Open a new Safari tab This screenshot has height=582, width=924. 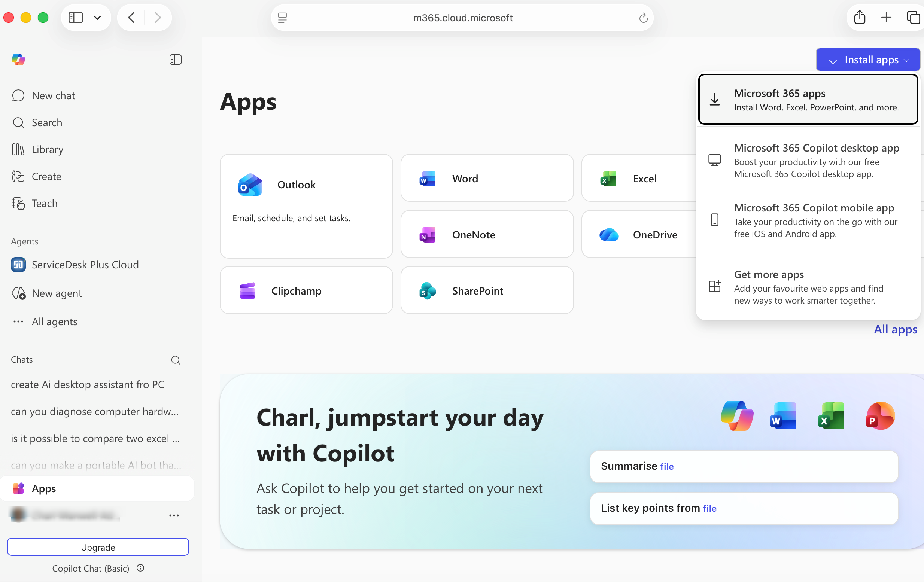[887, 17]
